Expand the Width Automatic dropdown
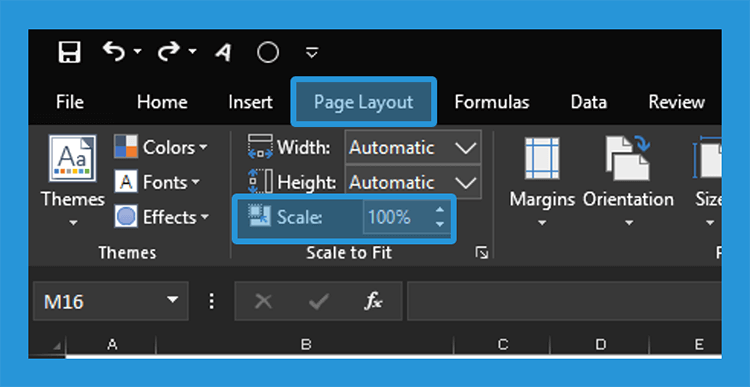Viewport: 750px width, 387px height. tap(466, 148)
